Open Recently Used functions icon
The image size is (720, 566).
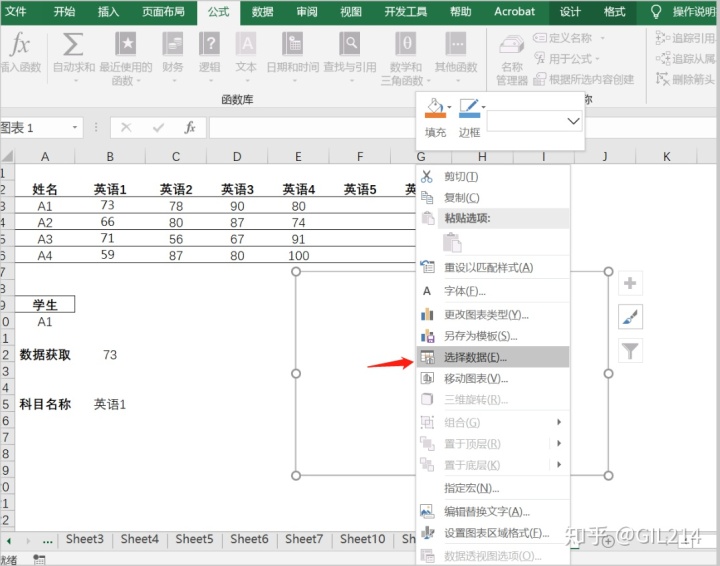point(125,44)
